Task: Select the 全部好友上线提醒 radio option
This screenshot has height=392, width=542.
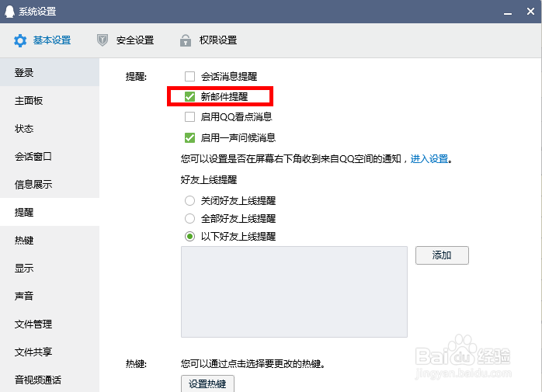Action: point(189,219)
